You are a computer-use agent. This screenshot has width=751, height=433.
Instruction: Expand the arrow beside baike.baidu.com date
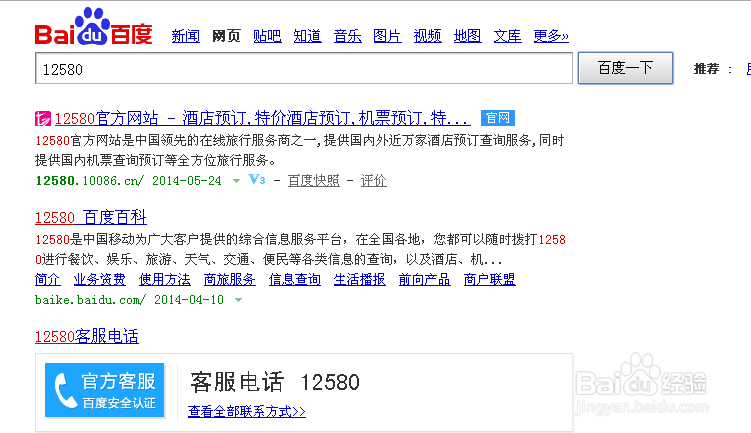coord(239,300)
